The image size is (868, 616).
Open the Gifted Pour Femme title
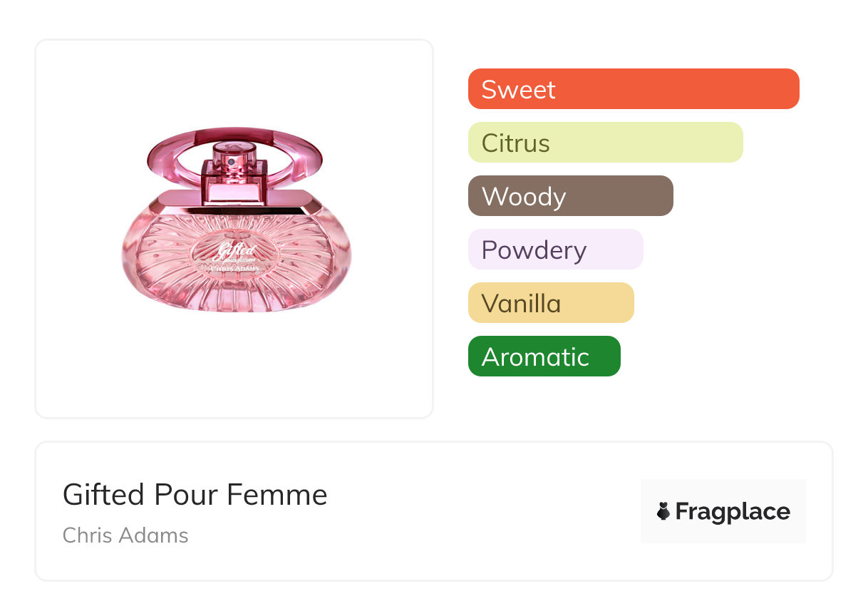(x=195, y=495)
